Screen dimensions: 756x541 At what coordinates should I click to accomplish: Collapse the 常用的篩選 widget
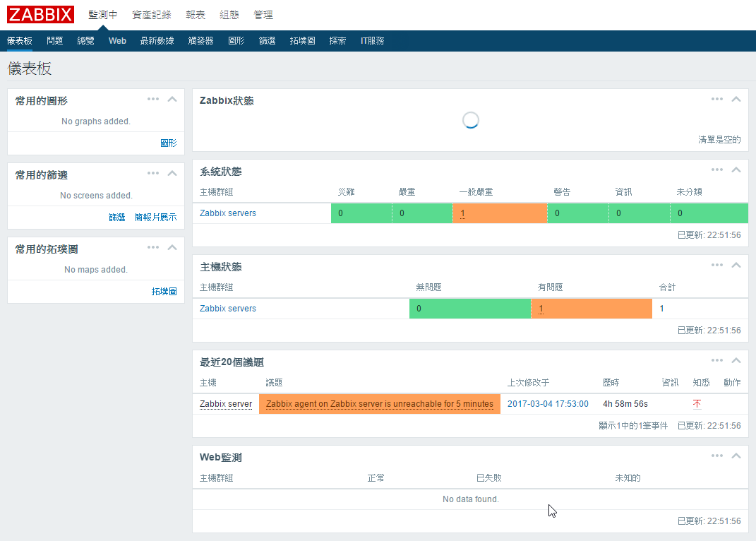click(172, 173)
